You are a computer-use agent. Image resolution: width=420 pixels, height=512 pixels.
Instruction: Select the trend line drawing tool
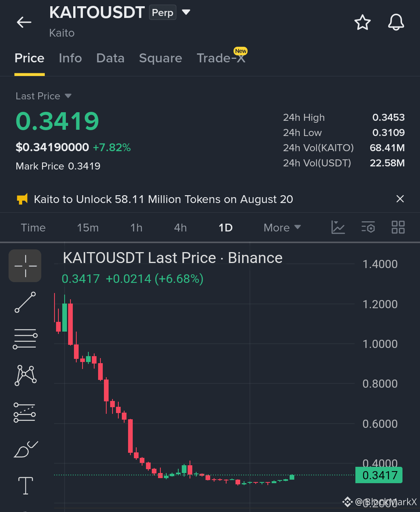click(25, 302)
